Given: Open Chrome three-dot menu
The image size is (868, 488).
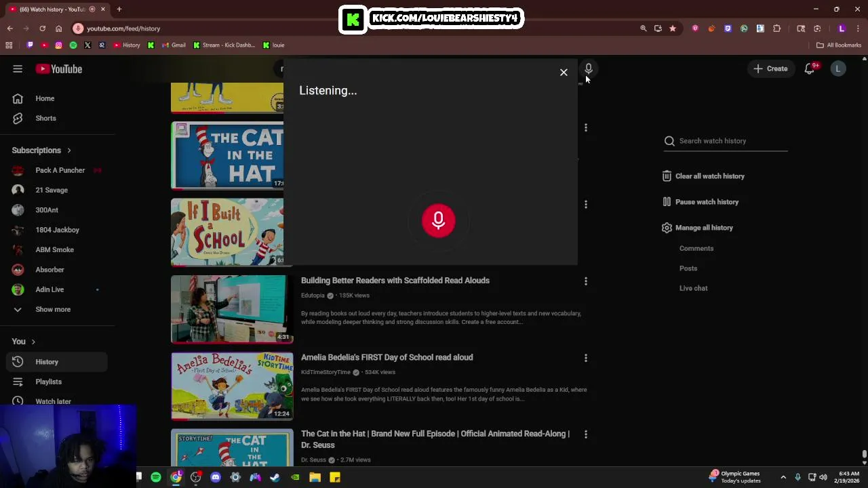Looking at the screenshot, I should pyautogui.click(x=858, y=28).
